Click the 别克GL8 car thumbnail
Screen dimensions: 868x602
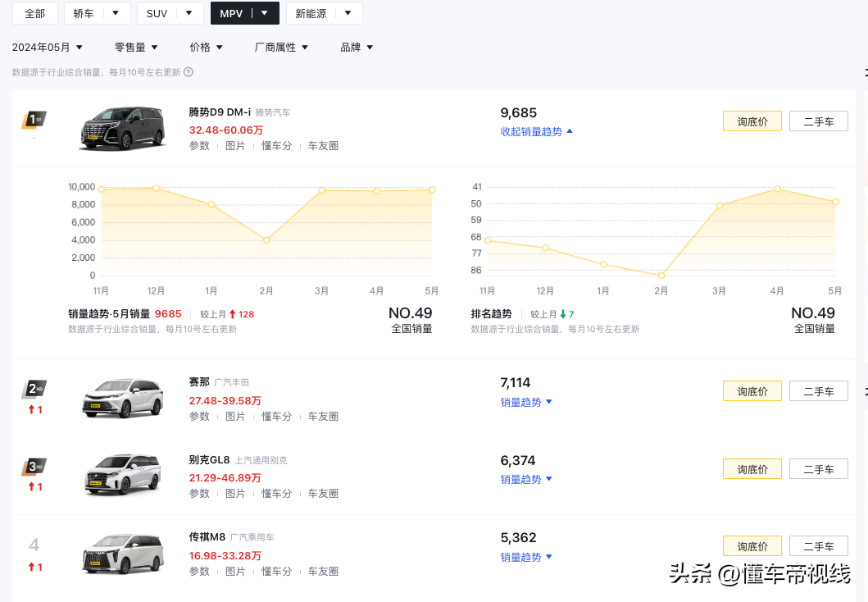pyautogui.click(x=122, y=475)
